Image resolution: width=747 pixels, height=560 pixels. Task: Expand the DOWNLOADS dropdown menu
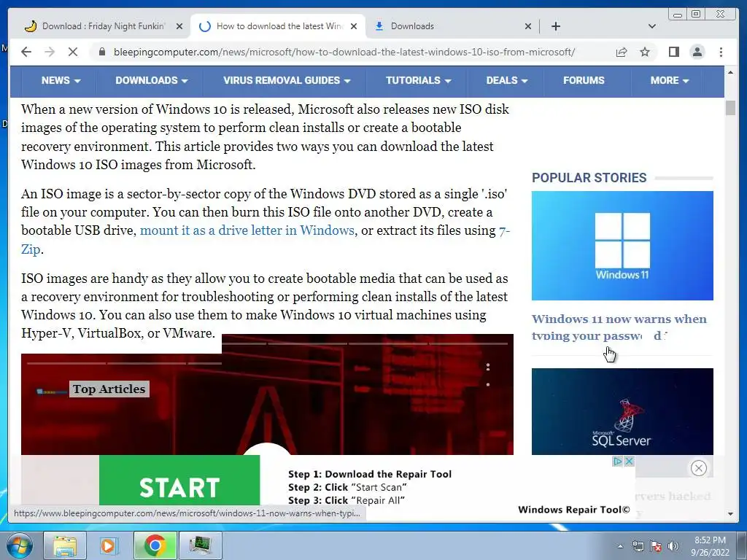click(x=152, y=80)
